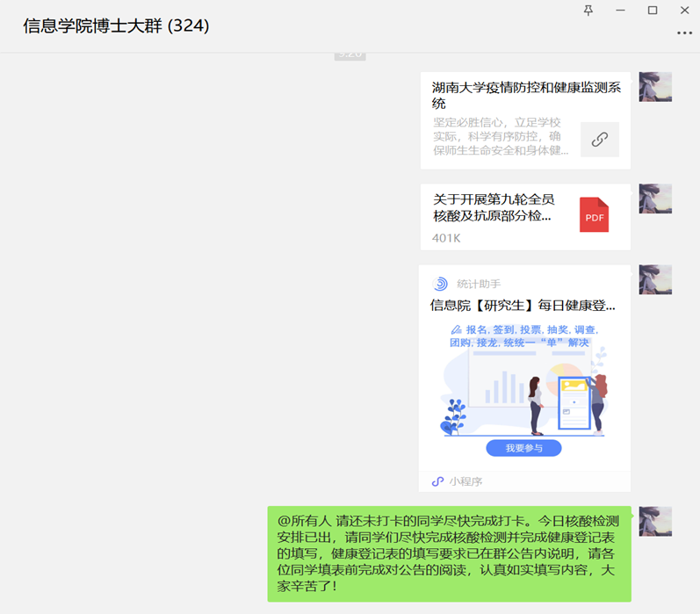Open the 关于开展第九轮全员核酸 PDF file title
The width and height of the screenshot is (700, 614).
[493, 207]
